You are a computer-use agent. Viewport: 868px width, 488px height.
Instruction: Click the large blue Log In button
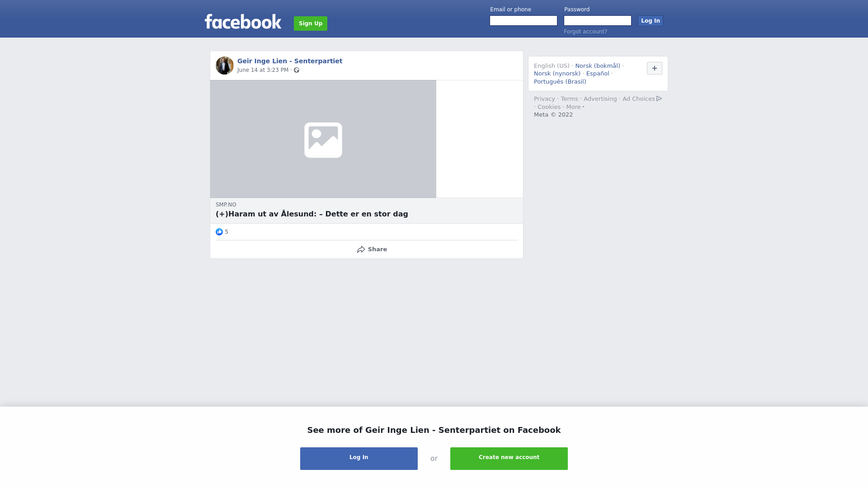[359, 459]
